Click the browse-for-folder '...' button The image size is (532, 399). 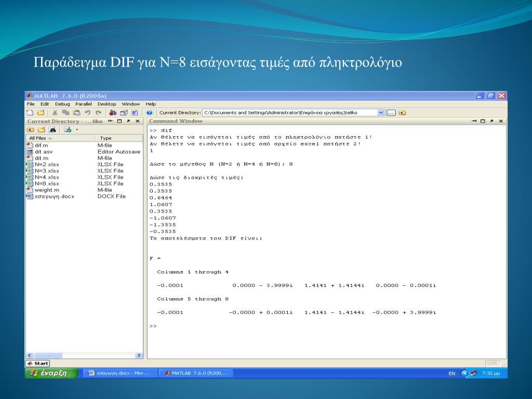[391, 113]
